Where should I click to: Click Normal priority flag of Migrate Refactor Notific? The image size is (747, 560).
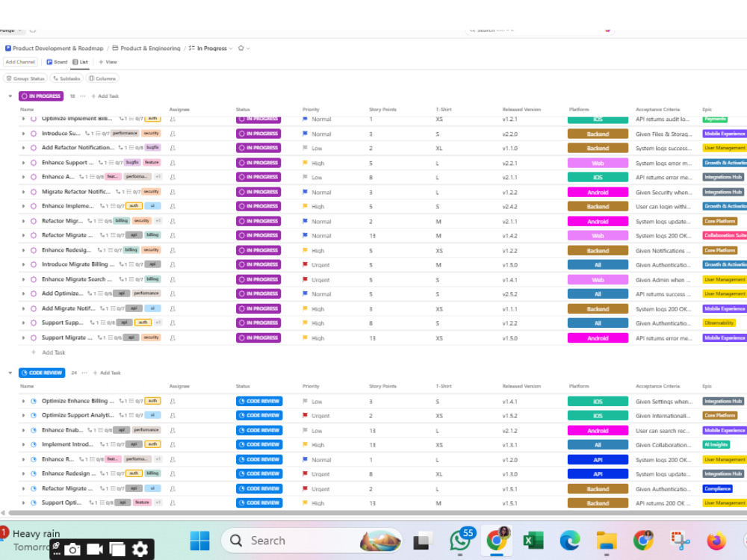(306, 192)
